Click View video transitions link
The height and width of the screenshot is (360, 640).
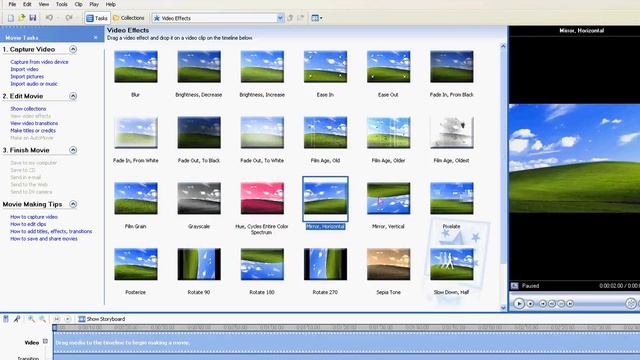point(34,123)
